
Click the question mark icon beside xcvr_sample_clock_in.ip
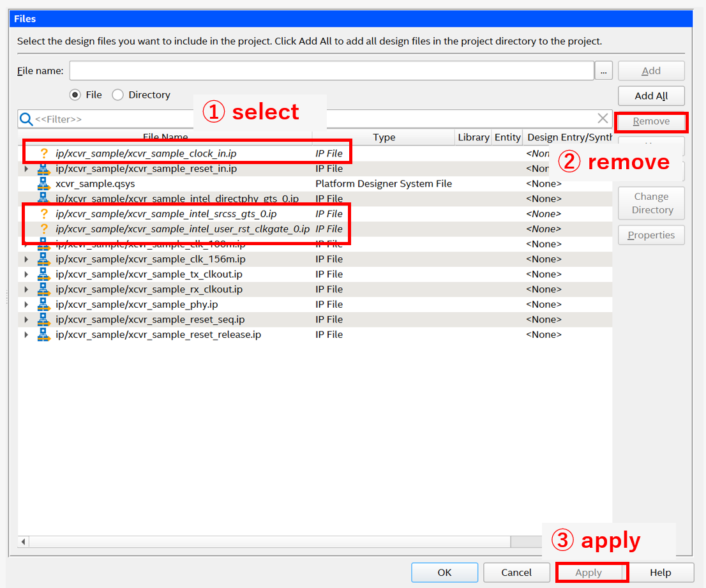[44, 153]
